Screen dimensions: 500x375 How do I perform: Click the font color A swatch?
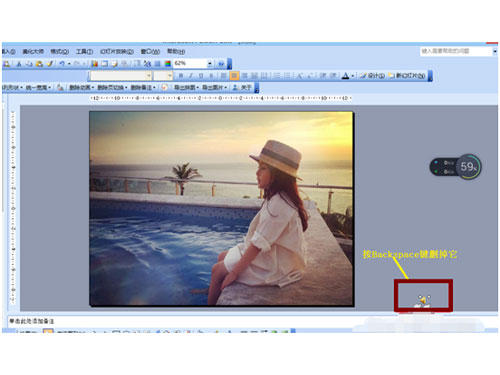(345, 76)
